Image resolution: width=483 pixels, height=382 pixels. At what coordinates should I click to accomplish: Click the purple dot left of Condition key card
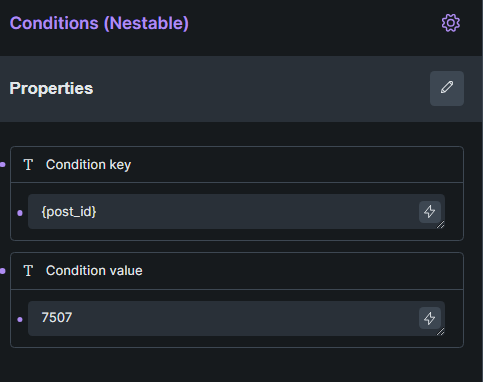[3, 164]
